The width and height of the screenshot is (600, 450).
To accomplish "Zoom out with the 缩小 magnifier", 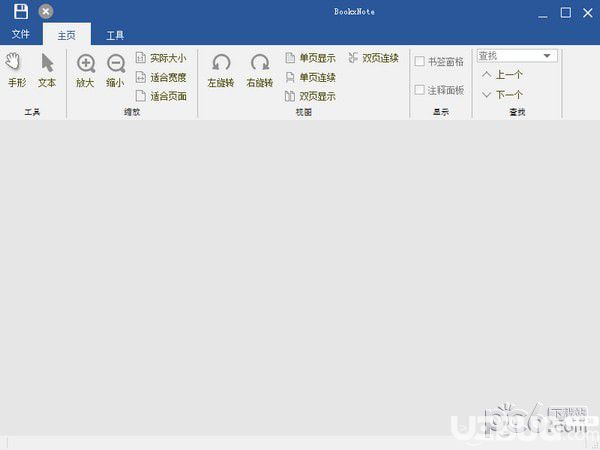I will coord(116,71).
